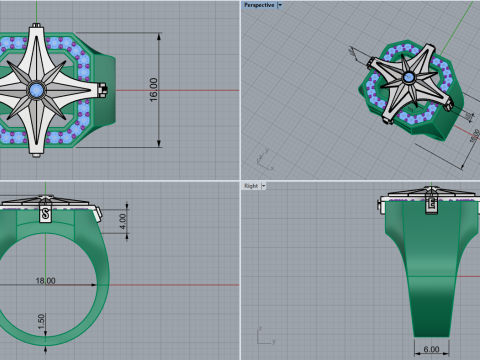Viewport: 480px width, 360px height.
Task: Click the S-engraved tag in front view
Action: [46, 213]
